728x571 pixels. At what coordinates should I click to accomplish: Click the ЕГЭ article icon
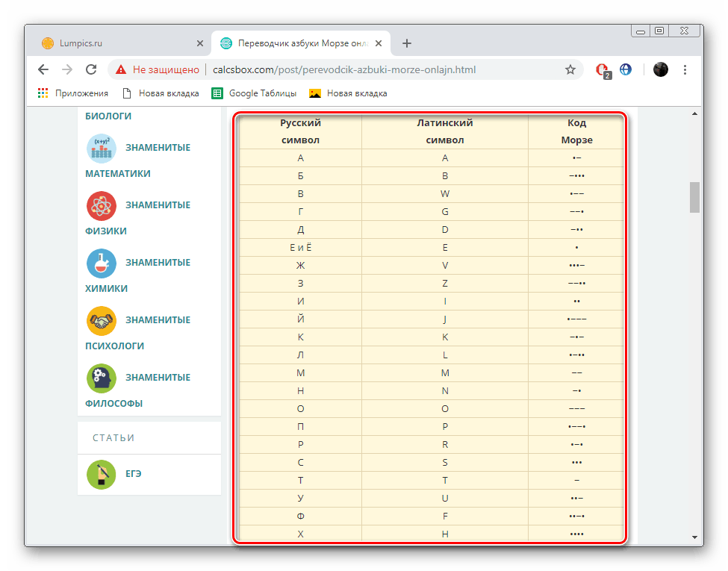(x=101, y=474)
